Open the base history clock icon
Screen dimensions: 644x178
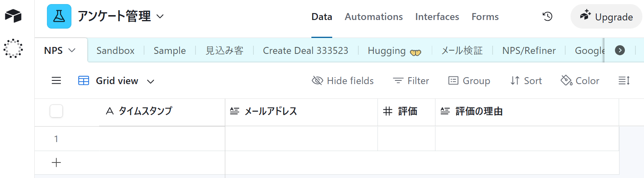click(547, 16)
